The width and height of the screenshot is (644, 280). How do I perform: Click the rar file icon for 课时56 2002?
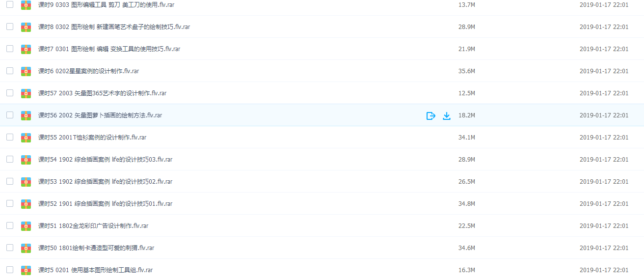pos(26,115)
